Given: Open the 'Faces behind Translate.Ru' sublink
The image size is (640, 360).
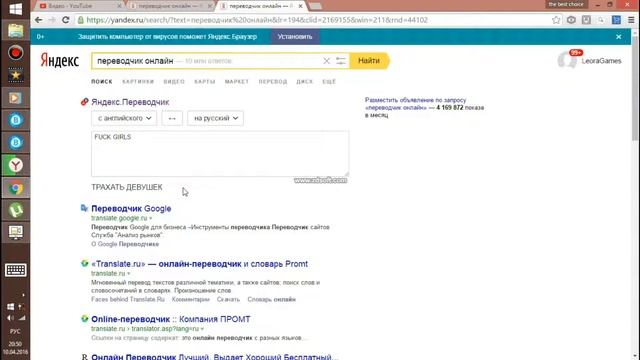Looking at the screenshot, I should coord(128,300).
